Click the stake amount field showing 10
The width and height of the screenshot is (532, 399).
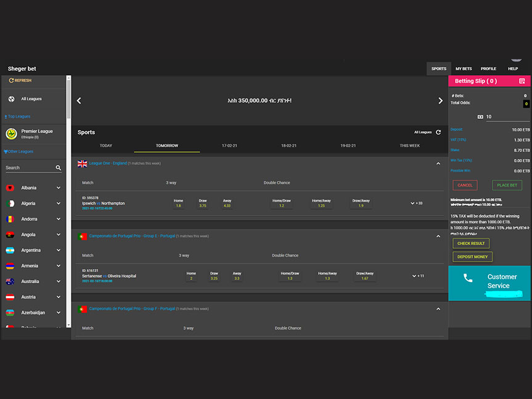[x=507, y=117]
